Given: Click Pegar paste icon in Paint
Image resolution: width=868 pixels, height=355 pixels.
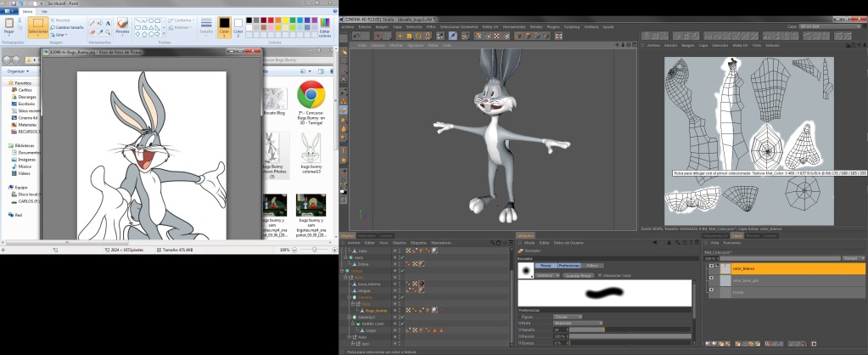Looking at the screenshot, I should click(x=9, y=23).
